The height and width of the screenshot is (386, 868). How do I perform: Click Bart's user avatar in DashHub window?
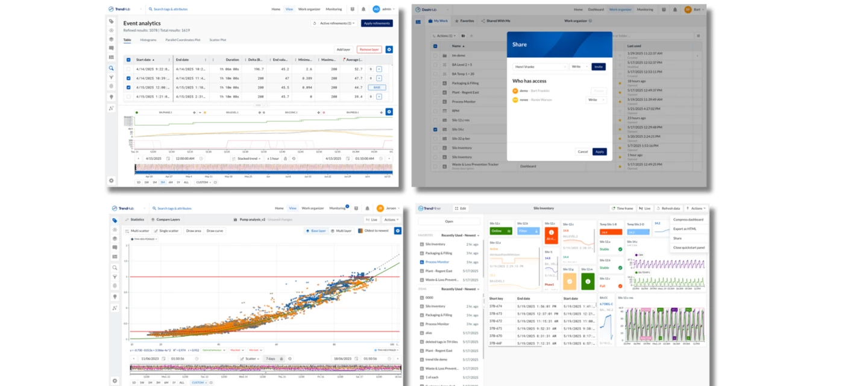click(688, 10)
